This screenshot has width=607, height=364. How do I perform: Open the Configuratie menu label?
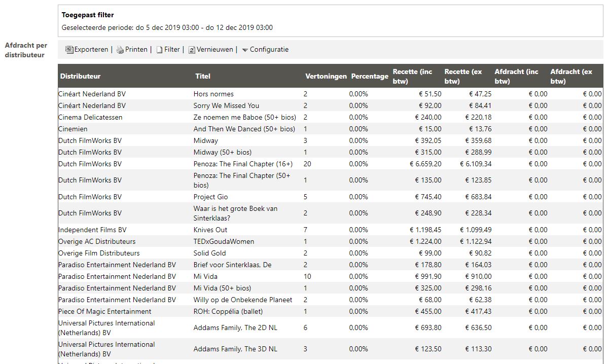(269, 50)
